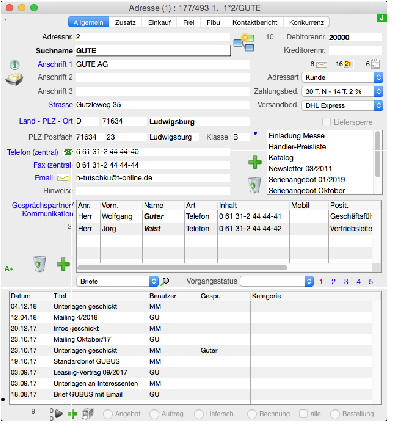
Task: Switch to the Allgemein tab
Action: coord(89,22)
